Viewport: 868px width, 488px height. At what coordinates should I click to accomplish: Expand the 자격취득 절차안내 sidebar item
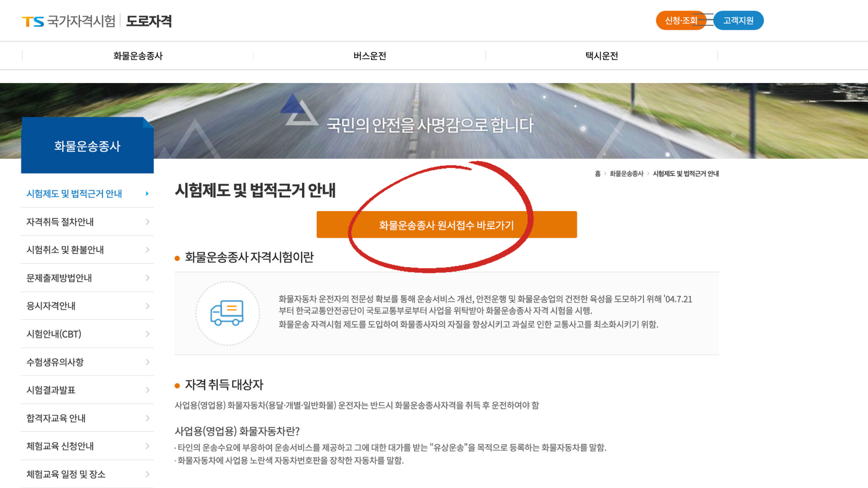(61, 222)
